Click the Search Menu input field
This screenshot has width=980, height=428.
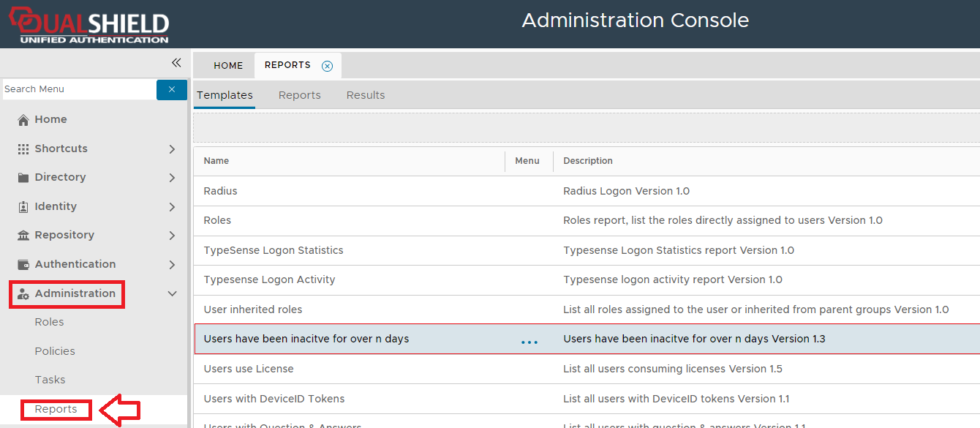pos(79,89)
